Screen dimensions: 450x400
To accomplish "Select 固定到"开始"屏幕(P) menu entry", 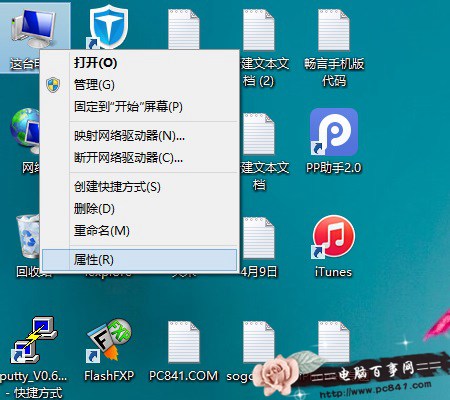I will pyautogui.click(x=139, y=107).
